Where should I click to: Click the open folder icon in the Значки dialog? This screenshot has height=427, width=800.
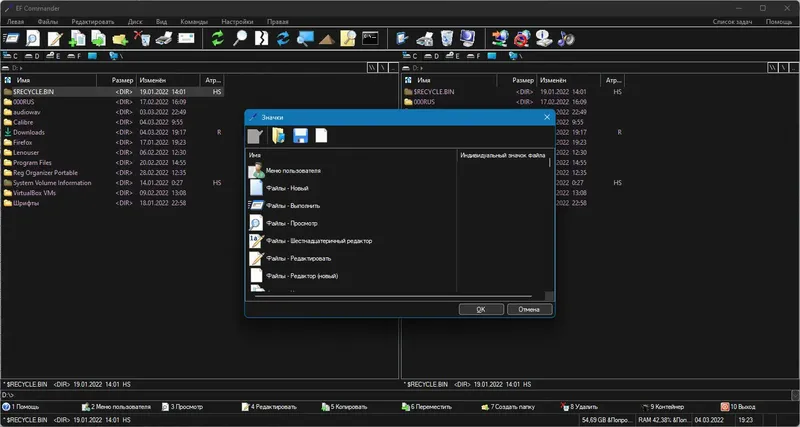(x=278, y=136)
